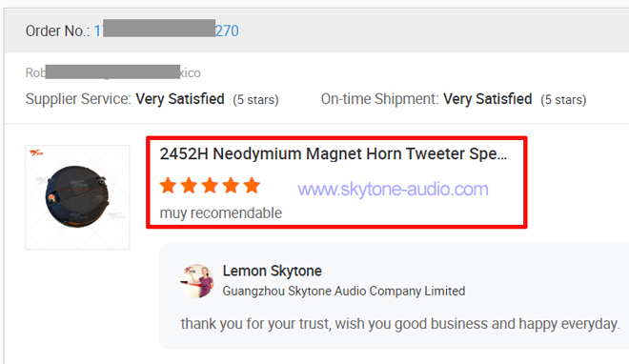Open the blue order number link
The image size is (629, 364).
[166, 30]
